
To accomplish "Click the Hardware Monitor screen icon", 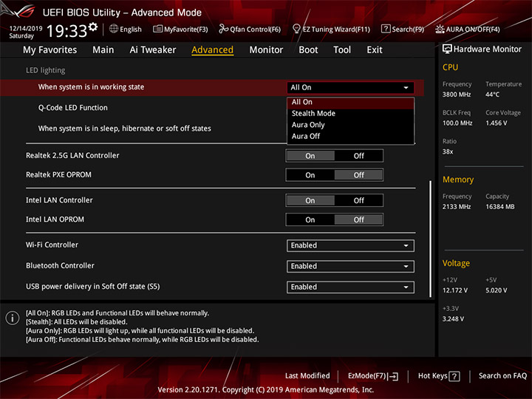I will (x=447, y=49).
